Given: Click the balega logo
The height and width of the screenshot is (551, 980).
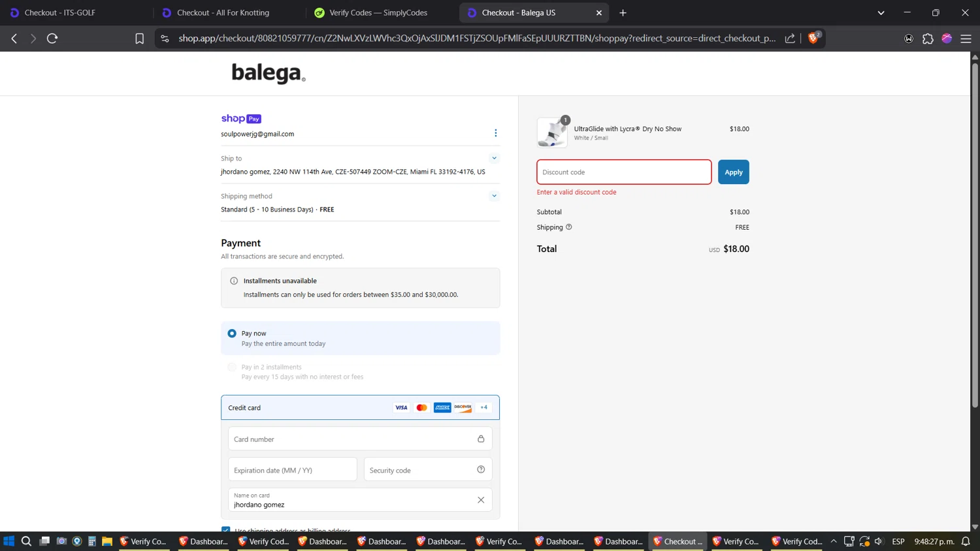Looking at the screenshot, I should tap(269, 72).
